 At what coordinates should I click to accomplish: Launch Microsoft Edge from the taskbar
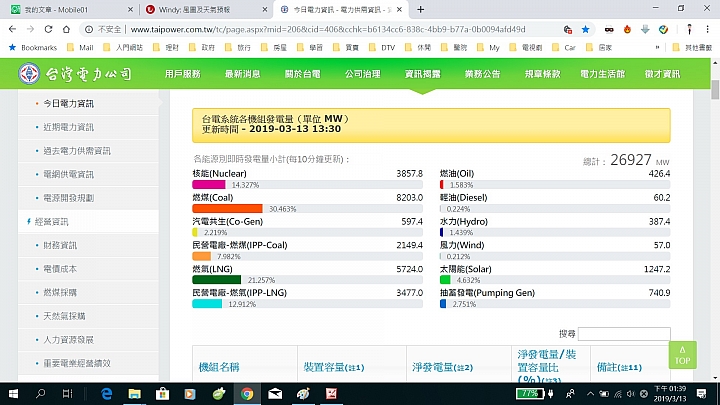click(107, 394)
